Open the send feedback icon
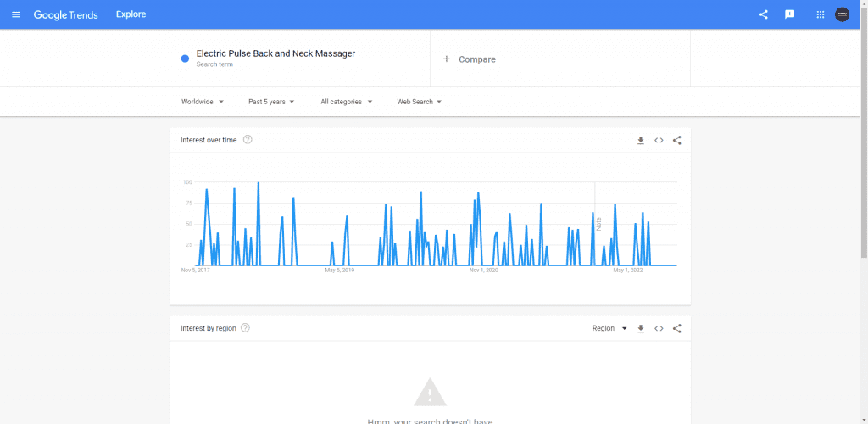 [x=790, y=14]
